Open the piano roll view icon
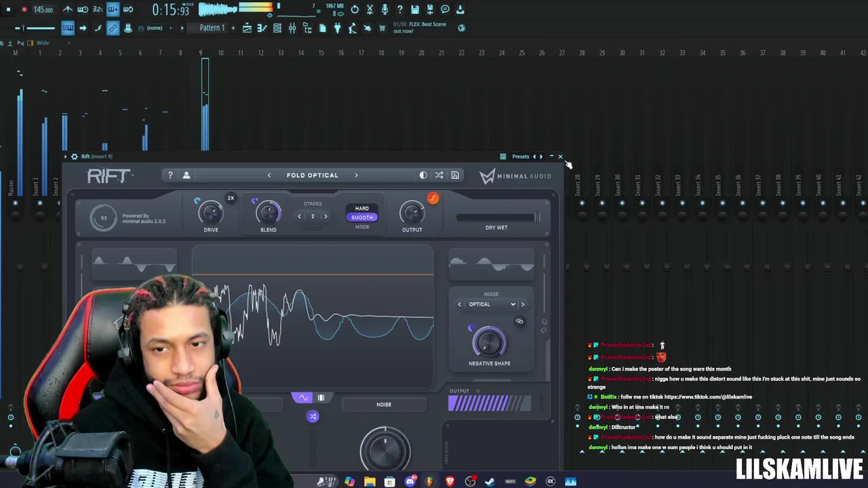 click(262, 28)
